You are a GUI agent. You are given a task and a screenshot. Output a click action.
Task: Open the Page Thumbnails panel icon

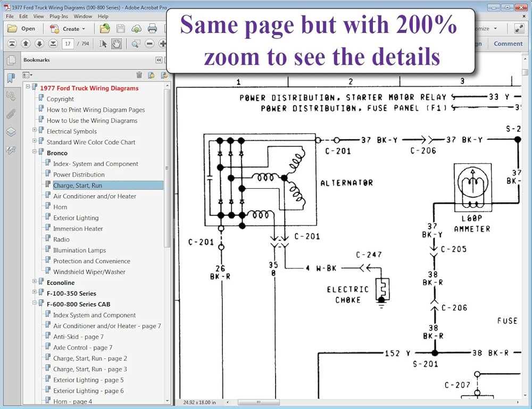pyautogui.click(x=11, y=61)
